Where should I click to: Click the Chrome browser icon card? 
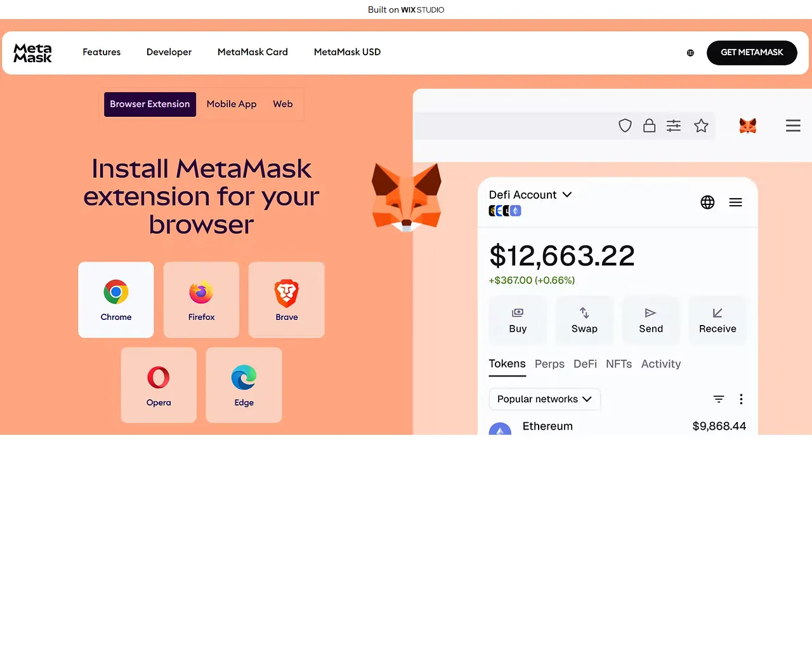(116, 300)
